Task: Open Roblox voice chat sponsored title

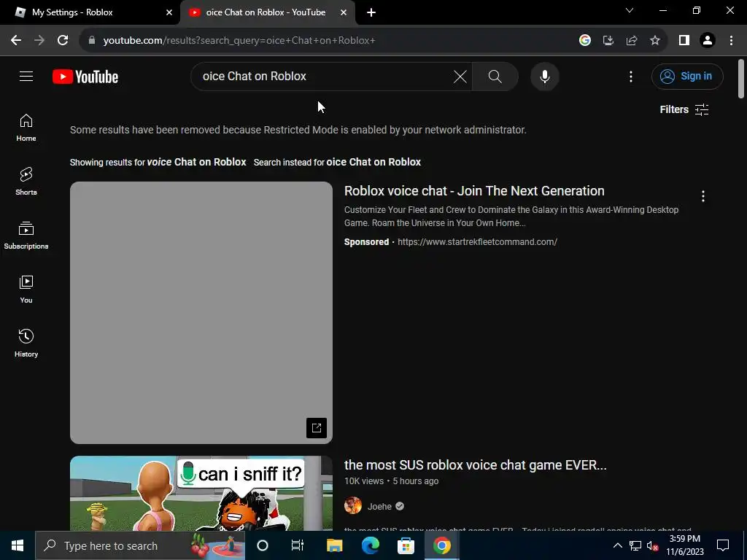Action: [474, 191]
